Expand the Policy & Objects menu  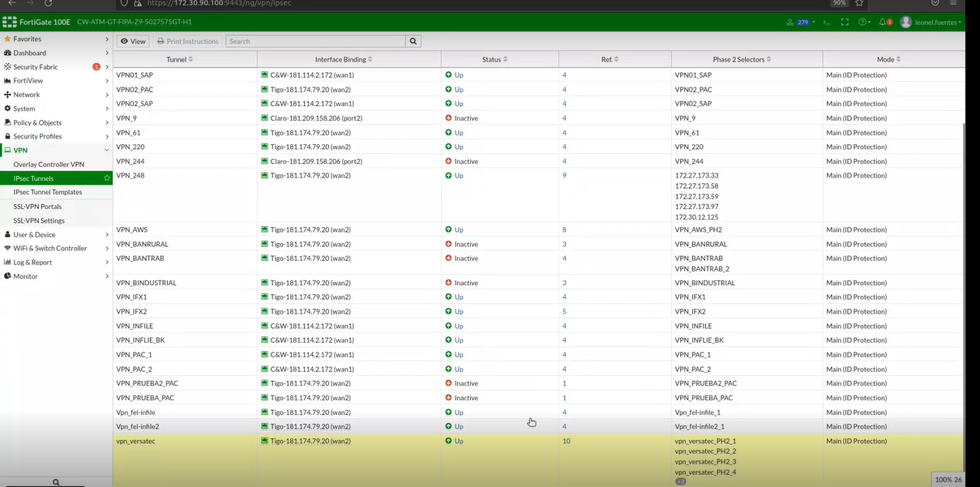(56, 122)
